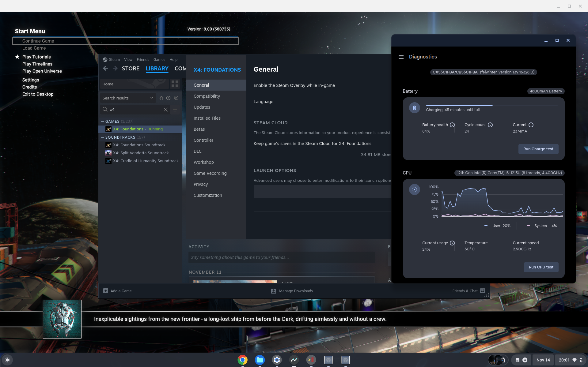Screen dimensions: 588x367
Task: Click the Launch Options text field
Action: click(322, 192)
